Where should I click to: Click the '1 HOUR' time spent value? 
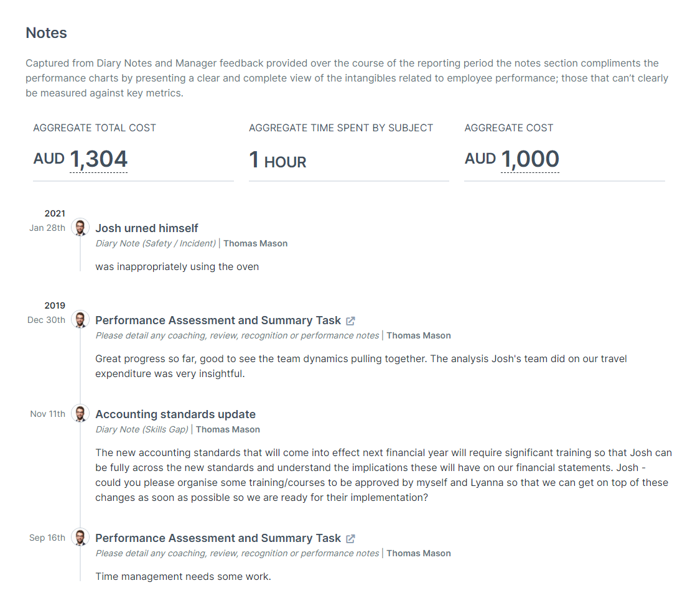click(278, 160)
